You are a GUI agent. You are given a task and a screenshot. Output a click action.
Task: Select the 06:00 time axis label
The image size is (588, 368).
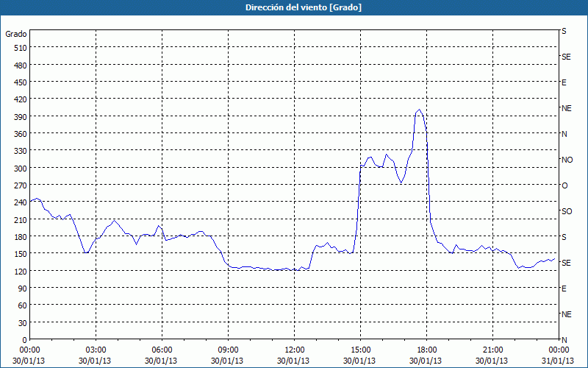coord(162,350)
